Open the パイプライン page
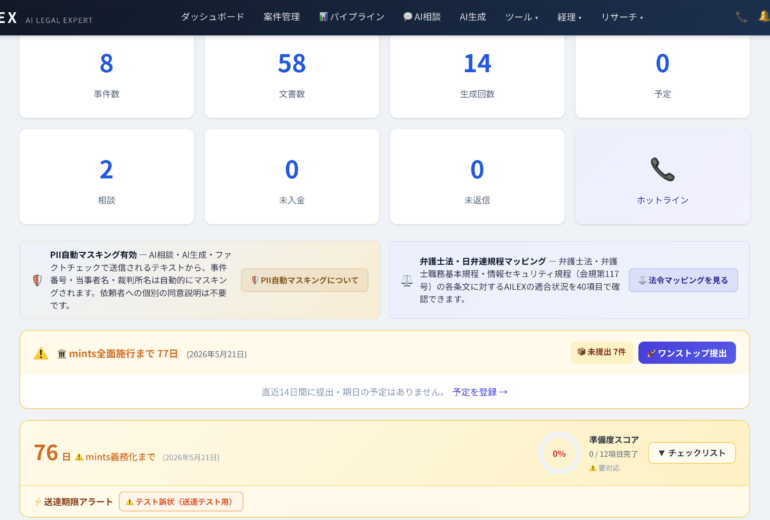770x520 pixels. tap(351, 17)
